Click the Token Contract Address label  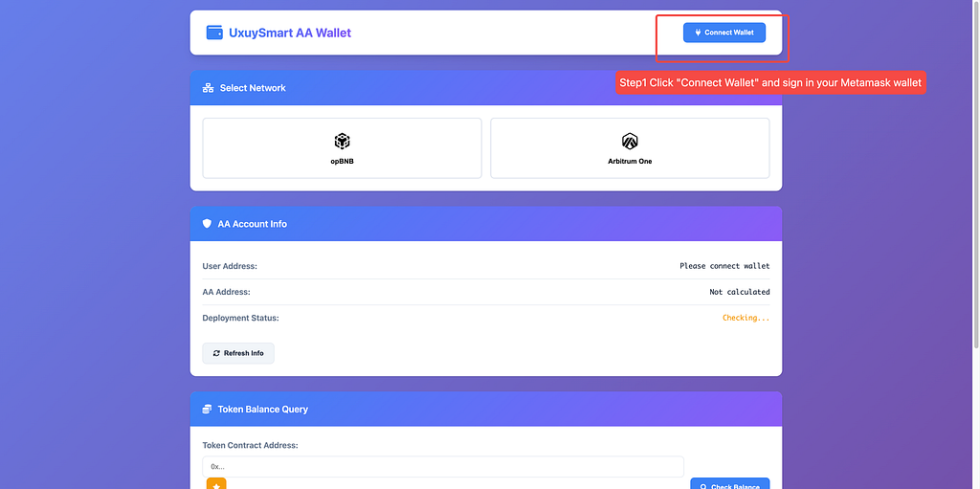pyautogui.click(x=251, y=445)
